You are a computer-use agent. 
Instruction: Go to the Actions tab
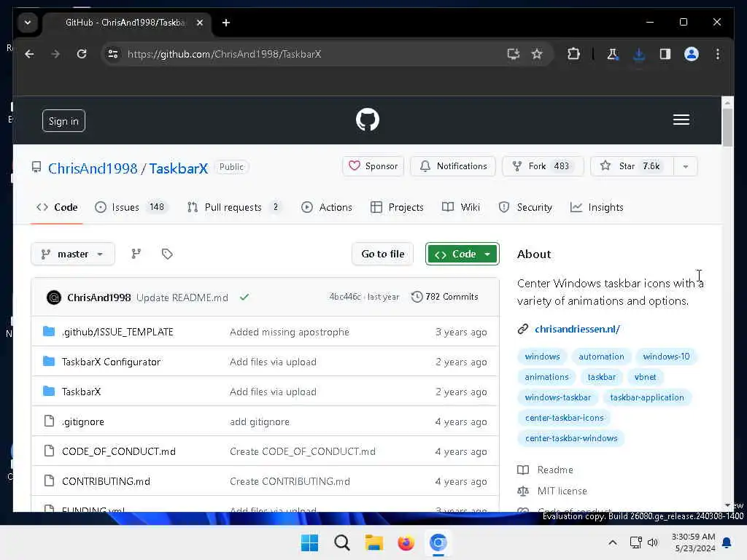pos(327,207)
